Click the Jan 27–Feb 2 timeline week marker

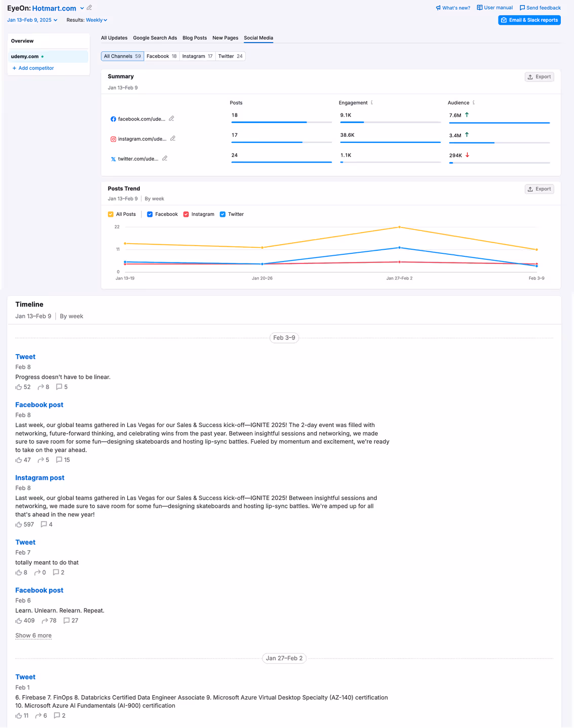[x=284, y=659]
